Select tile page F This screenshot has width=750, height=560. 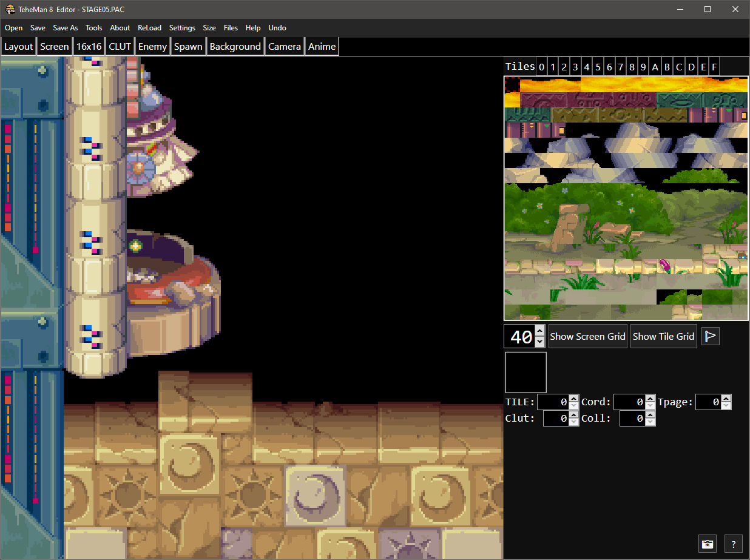714,67
